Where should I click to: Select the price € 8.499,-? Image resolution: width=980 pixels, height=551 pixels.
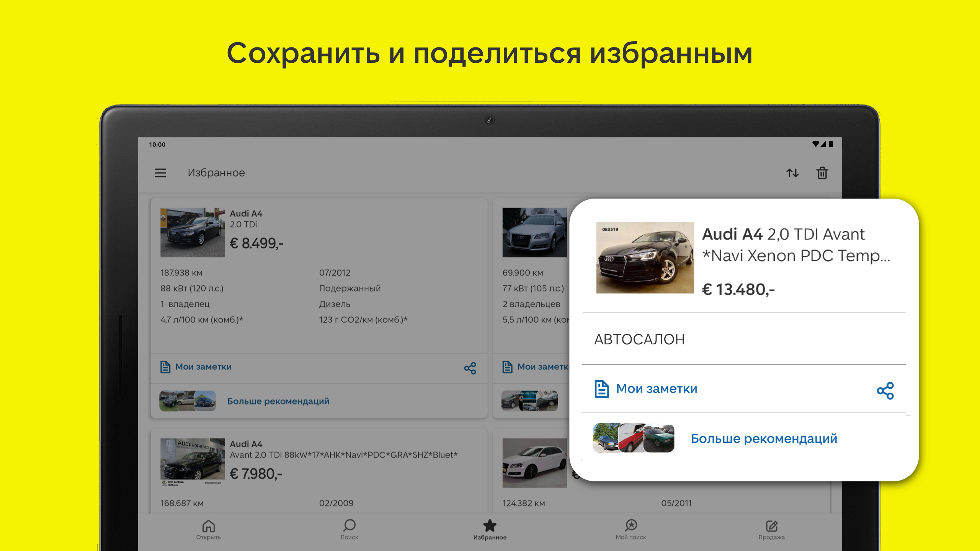tap(256, 243)
